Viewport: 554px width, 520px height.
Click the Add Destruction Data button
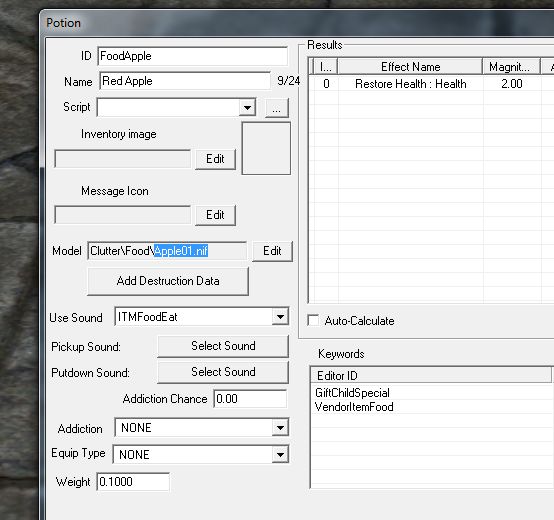coord(168,281)
